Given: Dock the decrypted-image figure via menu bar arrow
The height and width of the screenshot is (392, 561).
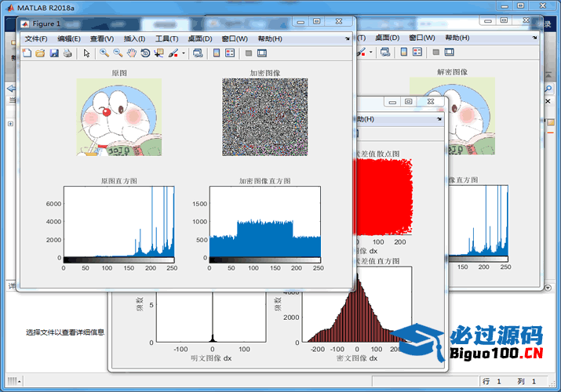Looking at the screenshot, I should 534,38.
